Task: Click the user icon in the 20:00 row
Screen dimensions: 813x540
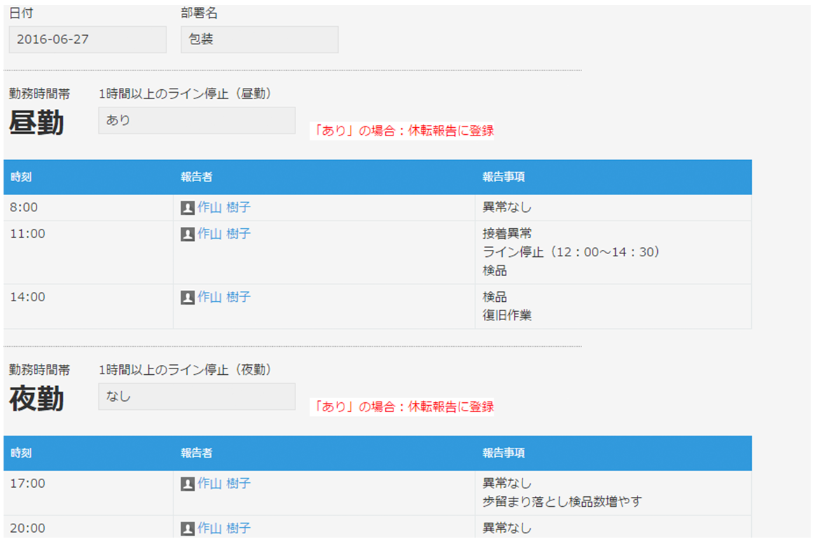Action: (187, 528)
